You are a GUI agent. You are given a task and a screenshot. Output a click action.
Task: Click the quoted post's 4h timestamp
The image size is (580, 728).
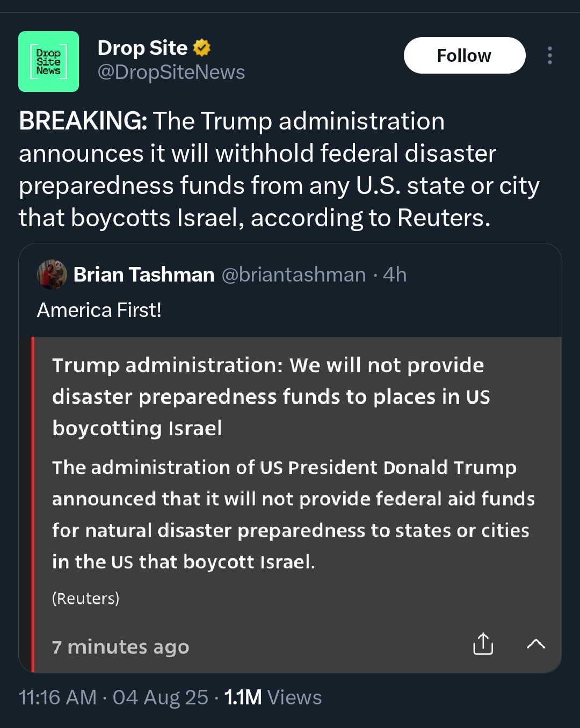(395, 275)
